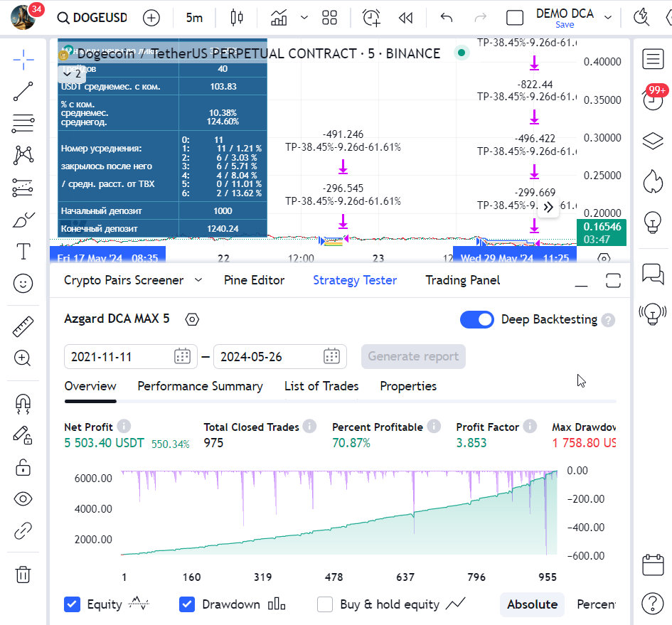Expand the indicators favorites dropdown arrow
This screenshot has height=625, width=672.
[x=304, y=18]
